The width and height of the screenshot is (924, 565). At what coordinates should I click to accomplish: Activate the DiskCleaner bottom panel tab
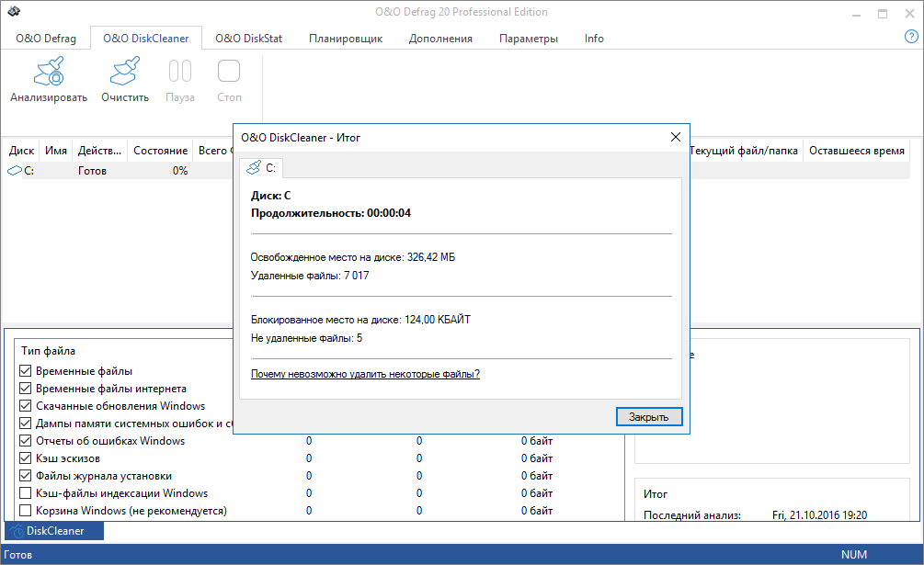coord(54,531)
